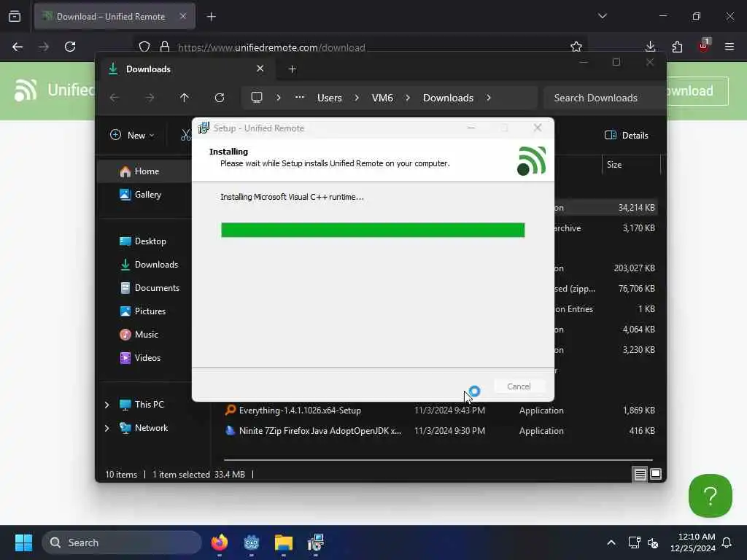Screen dimensions: 747x560
Task: Expand Network tree node
Action: click(x=107, y=427)
